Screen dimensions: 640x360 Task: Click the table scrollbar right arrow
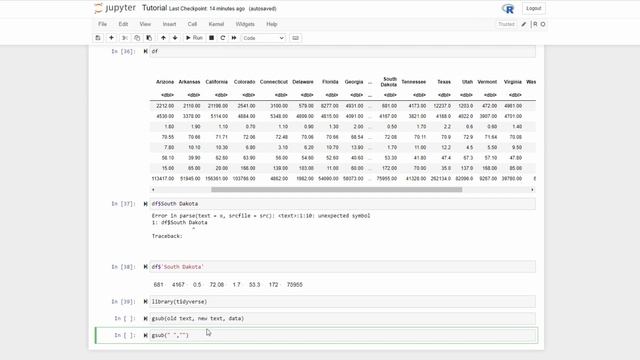(532, 189)
